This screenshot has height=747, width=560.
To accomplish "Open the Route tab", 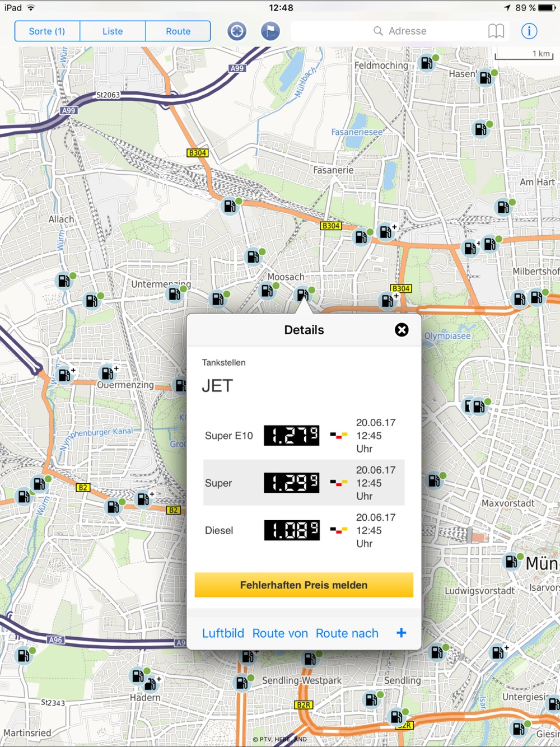I will click(178, 31).
